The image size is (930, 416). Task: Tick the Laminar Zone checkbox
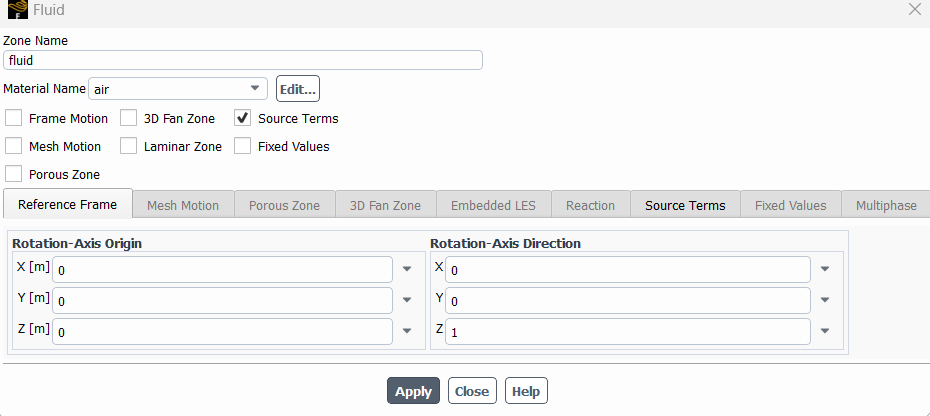[129, 146]
